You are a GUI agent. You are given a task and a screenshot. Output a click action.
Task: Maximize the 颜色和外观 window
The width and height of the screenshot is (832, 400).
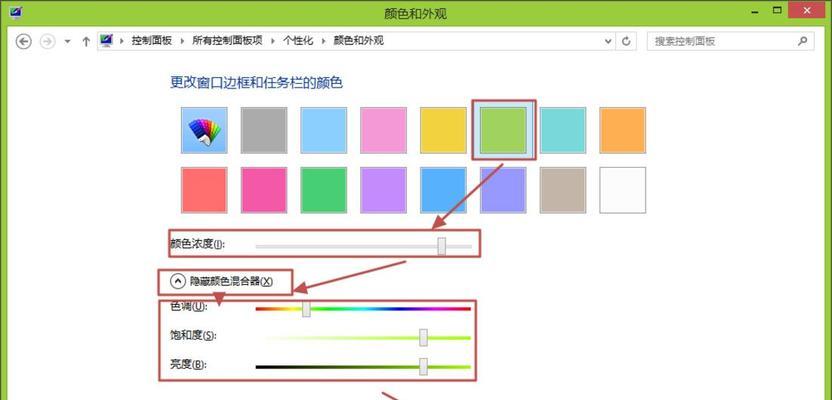778,11
